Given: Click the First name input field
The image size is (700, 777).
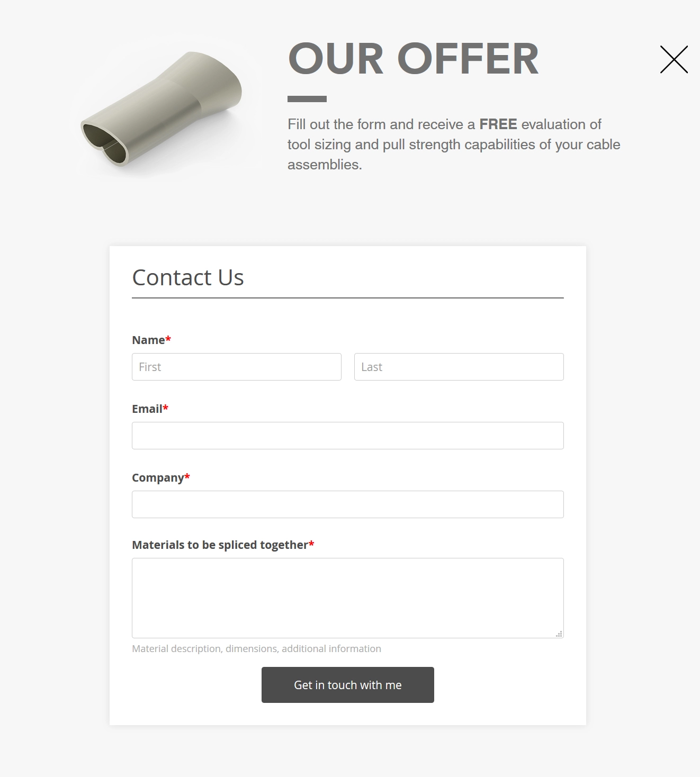Looking at the screenshot, I should [236, 366].
